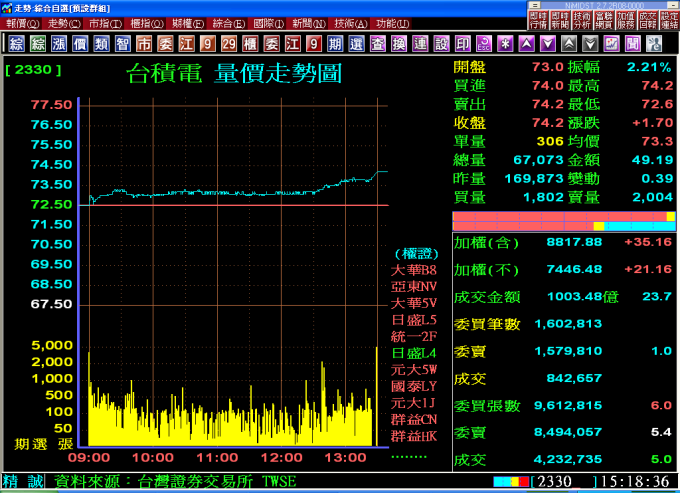
Task: Click the 印 print toolbar icon
Action: (x=463, y=43)
